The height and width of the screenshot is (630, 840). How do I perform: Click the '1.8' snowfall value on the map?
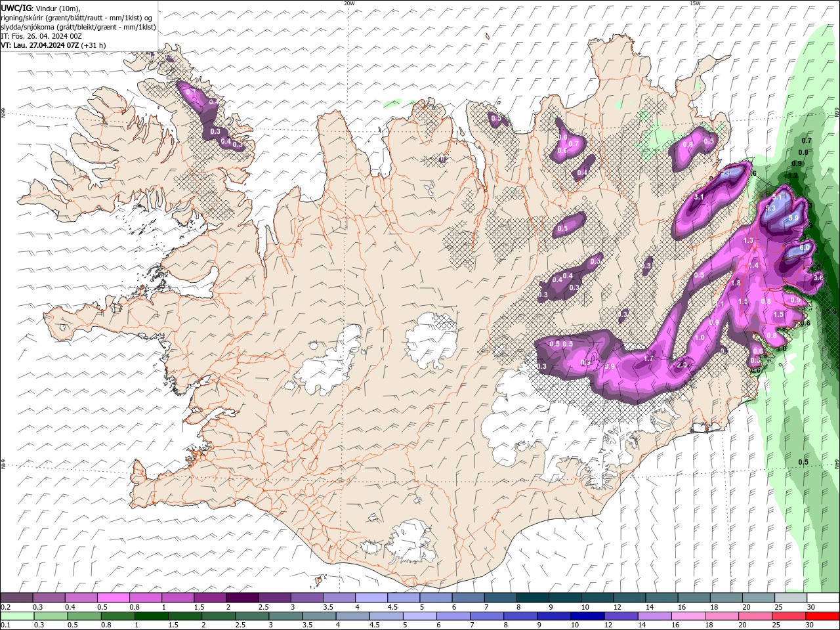click(x=736, y=283)
